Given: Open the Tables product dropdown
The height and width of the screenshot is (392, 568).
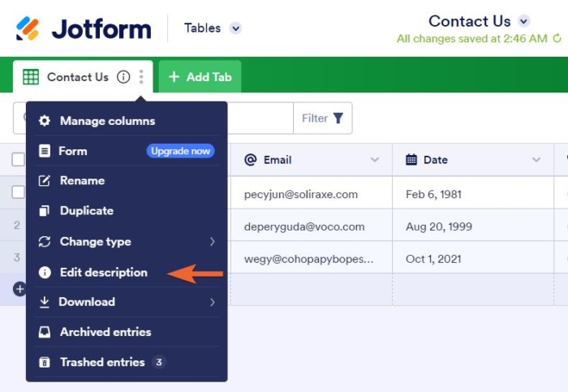Looking at the screenshot, I should click(235, 28).
